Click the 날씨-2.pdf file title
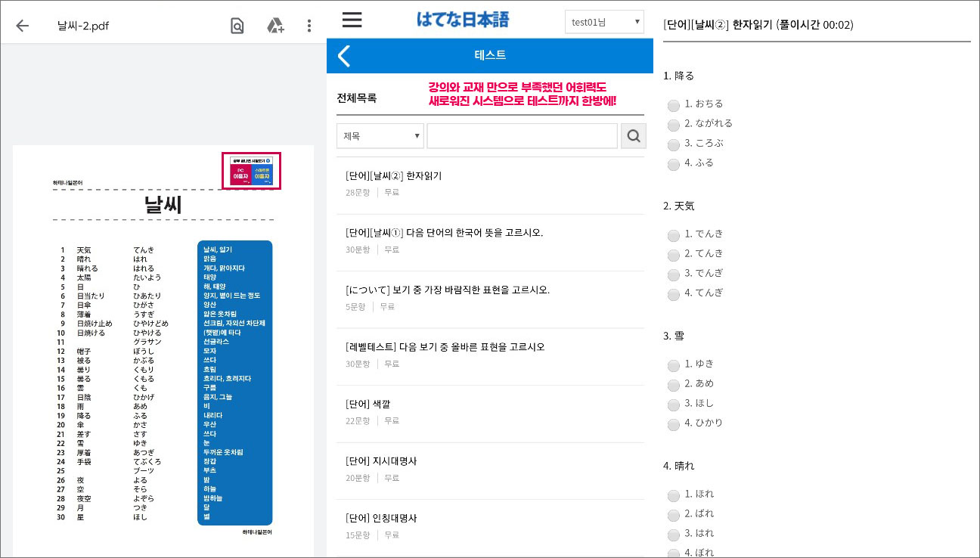The height and width of the screenshot is (558, 980). click(x=83, y=26)
